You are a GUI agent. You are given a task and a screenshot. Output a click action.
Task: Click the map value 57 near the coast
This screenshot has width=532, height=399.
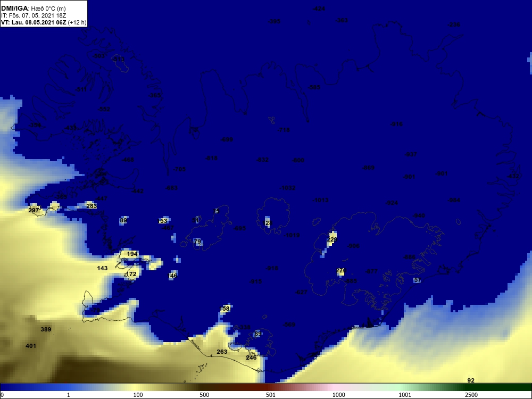pyautogui.click(x=418, y=280)
